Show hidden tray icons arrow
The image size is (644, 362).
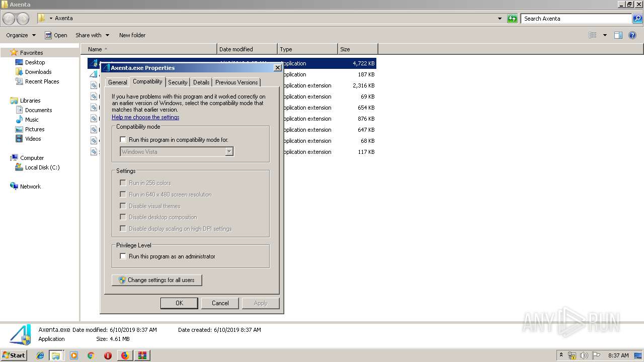(561, 355)
